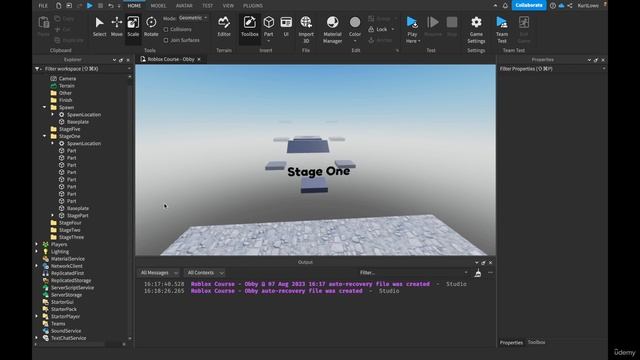Click the help question mark icon
640x360 pixels.
click(553, 6)
